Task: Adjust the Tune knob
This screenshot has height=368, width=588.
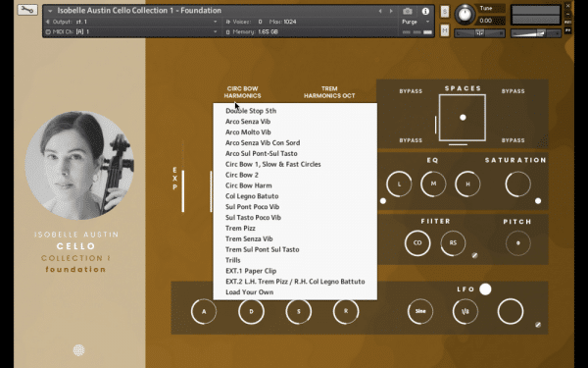Action: pos(465,15)
